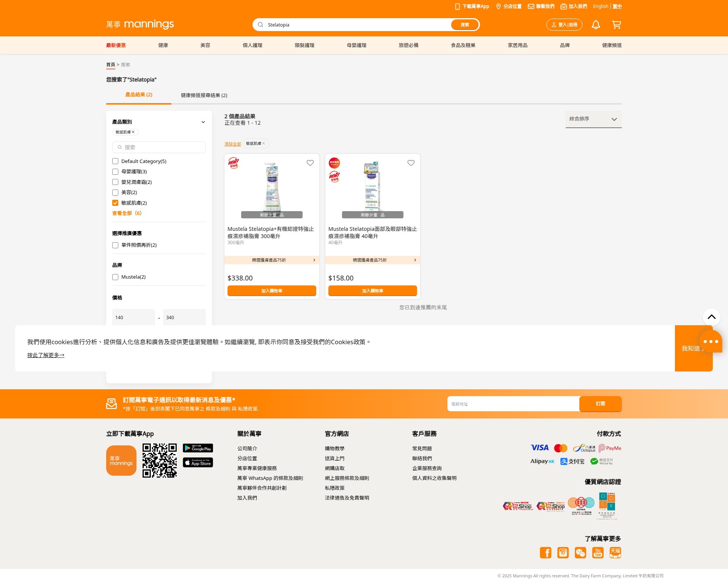Click 清除全部 clear-all link

pos(233,144)
